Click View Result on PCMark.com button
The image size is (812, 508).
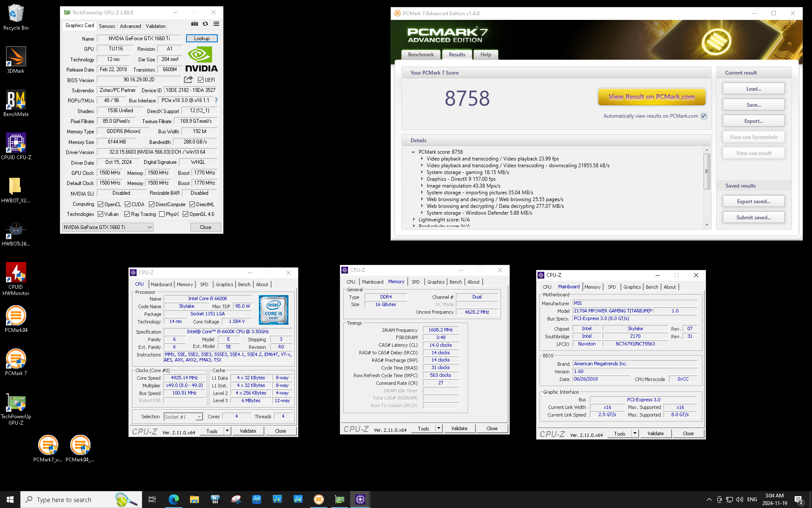pyautogui.click(x=652, y=97)
